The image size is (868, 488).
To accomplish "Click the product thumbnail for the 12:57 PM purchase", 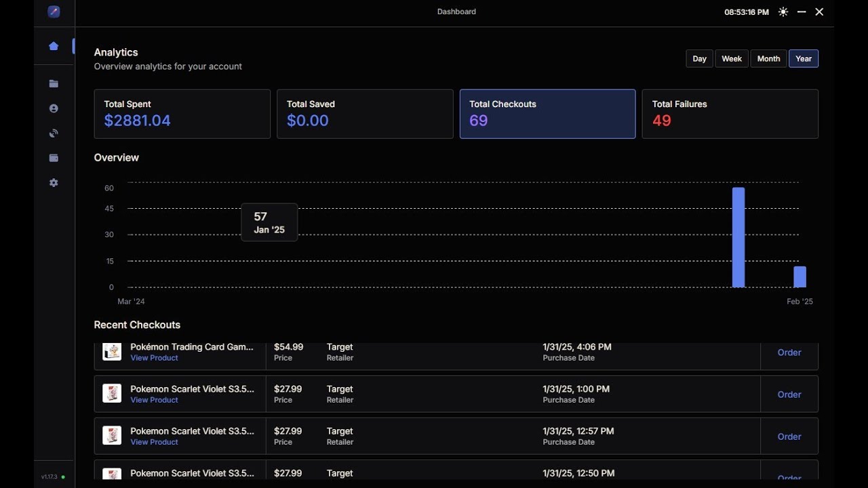I will coord(112,435).
